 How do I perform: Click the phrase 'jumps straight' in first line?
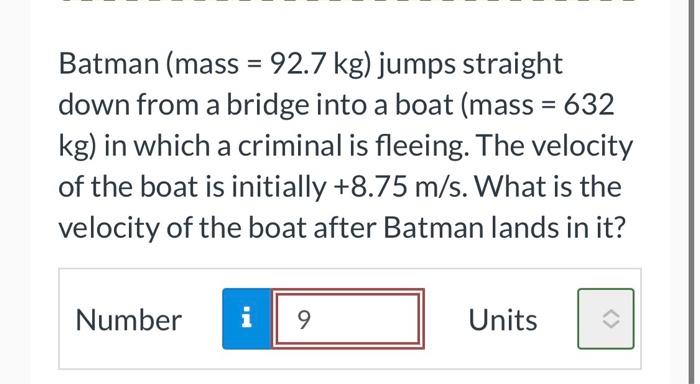[470, 65]
